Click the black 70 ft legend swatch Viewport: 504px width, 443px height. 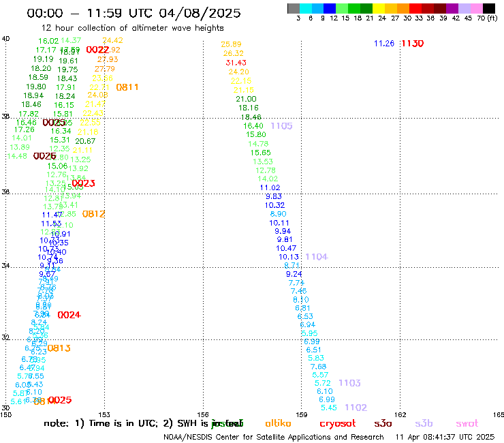pos(489,8)
